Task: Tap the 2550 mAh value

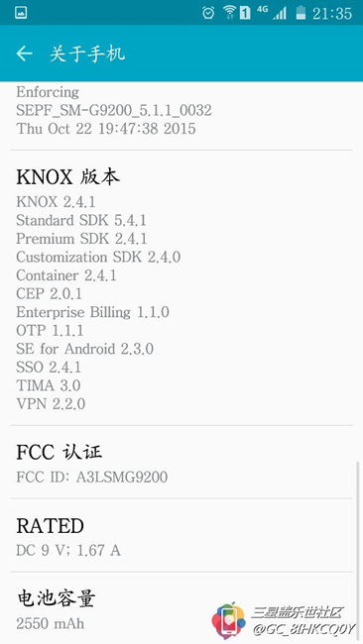Action: click(x=51, y=623)
